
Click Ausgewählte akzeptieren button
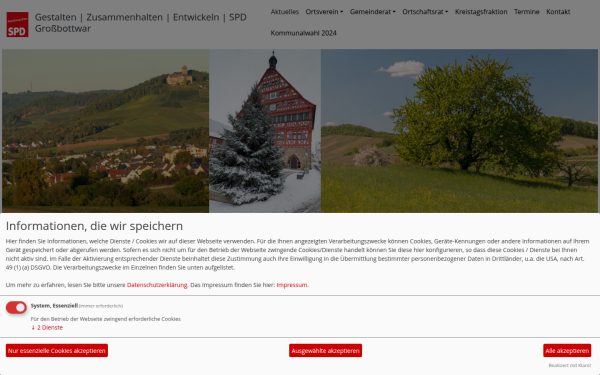click(x=325, y=351)
